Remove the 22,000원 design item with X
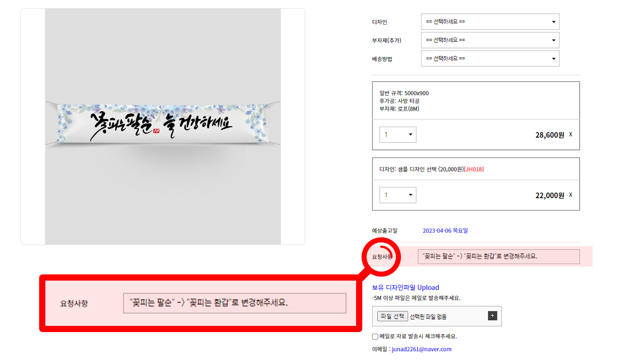 click(x=570, y=195)
